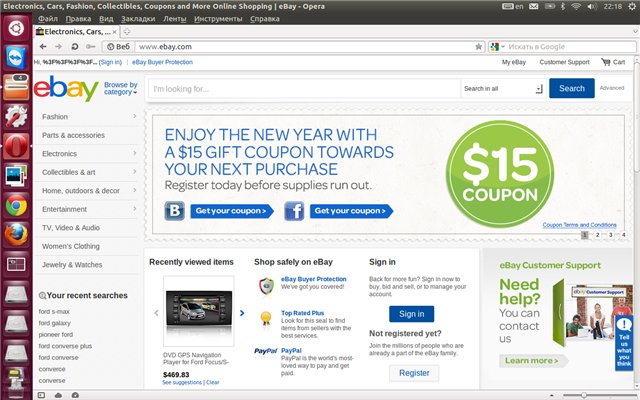Open the Top Rated Plus link
Image resolution: width=640 pixels, height=400 pixels.
[x=302, y=313]
